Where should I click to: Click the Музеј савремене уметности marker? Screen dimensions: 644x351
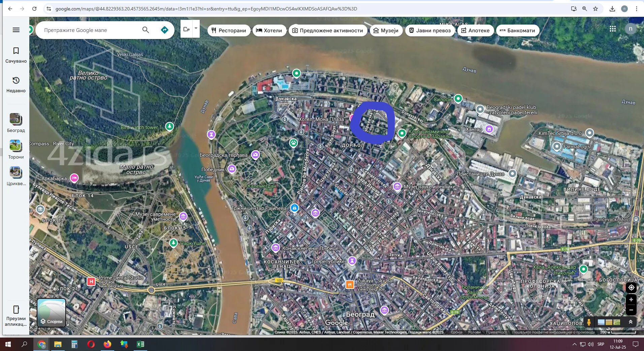pos(183,216)
